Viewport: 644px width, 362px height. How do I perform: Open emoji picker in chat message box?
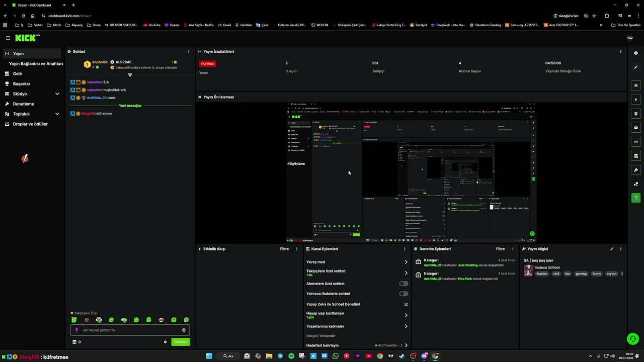pyautogui.click(x=184, y=330)
